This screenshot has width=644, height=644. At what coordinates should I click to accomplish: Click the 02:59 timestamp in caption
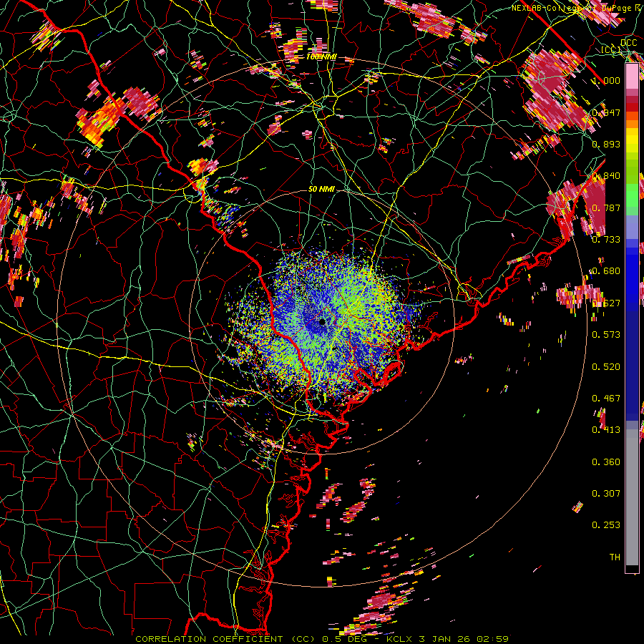(x=492, y=639)
